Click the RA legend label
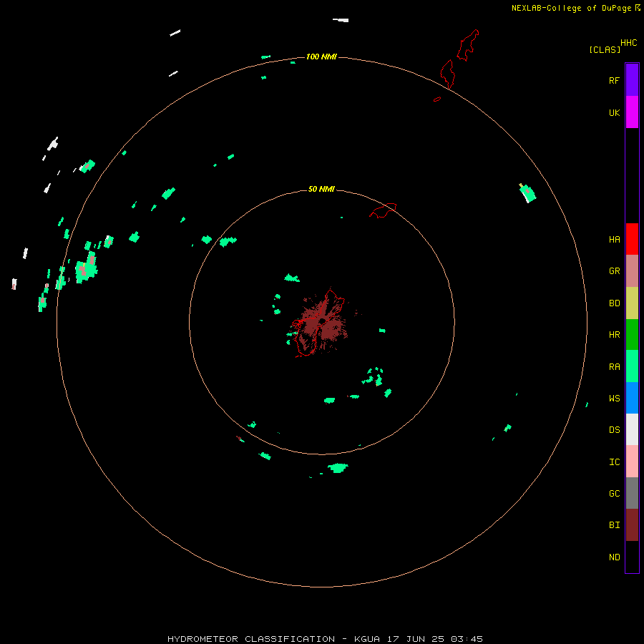Viewport: 644px width, 644px height. (614, 367)
